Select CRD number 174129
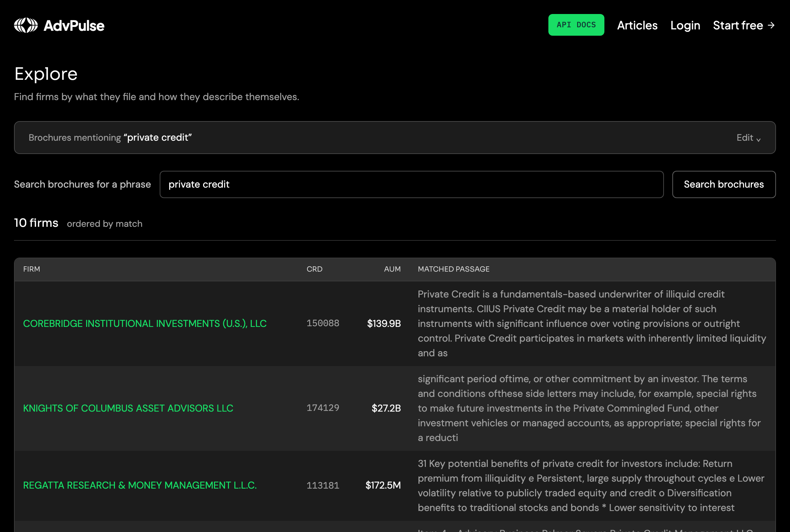Screen dimensions: 790x532 tap(323, 408)
